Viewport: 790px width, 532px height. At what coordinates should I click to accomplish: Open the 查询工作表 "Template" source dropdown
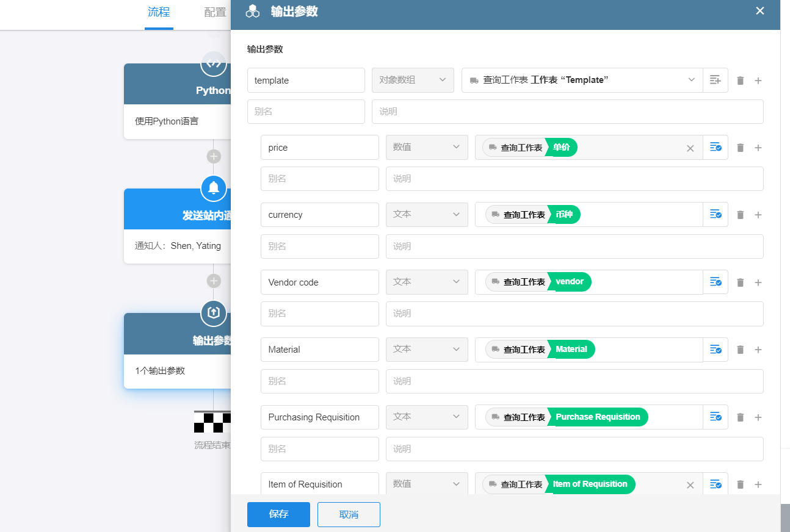[582, 80]
